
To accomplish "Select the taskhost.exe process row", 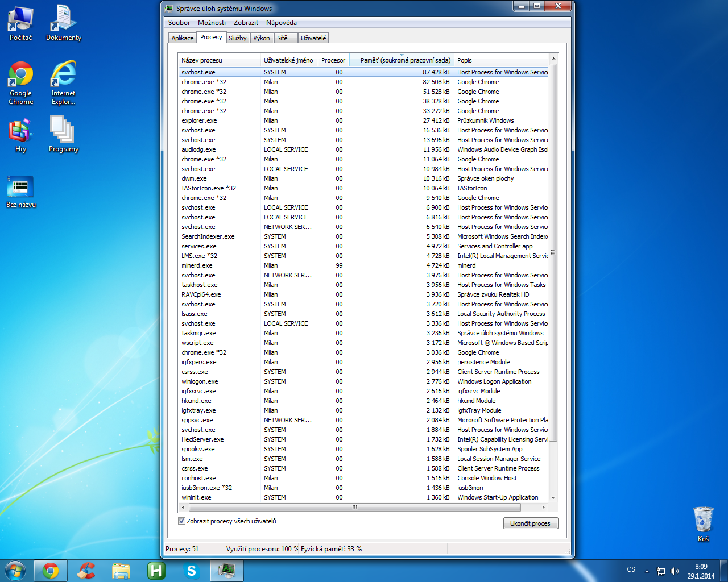I will (363, 285).
